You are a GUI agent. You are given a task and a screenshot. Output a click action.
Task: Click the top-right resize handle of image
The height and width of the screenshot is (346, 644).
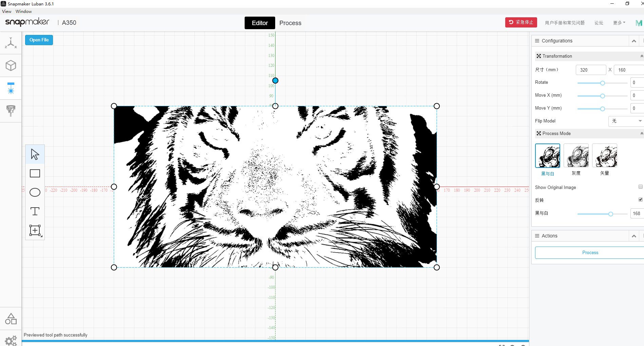point(437,106)
